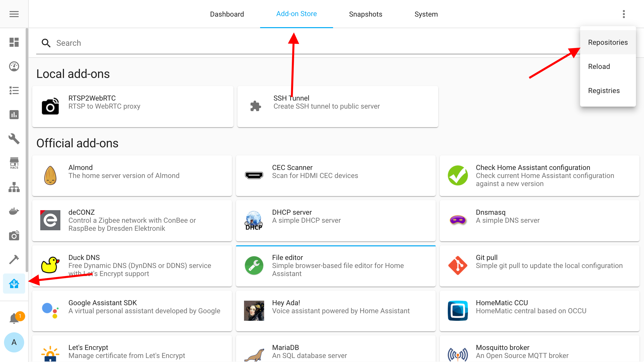Open the hamburger sidebar menu
Viewport: 644px width, 362px height.
point(14,14)
